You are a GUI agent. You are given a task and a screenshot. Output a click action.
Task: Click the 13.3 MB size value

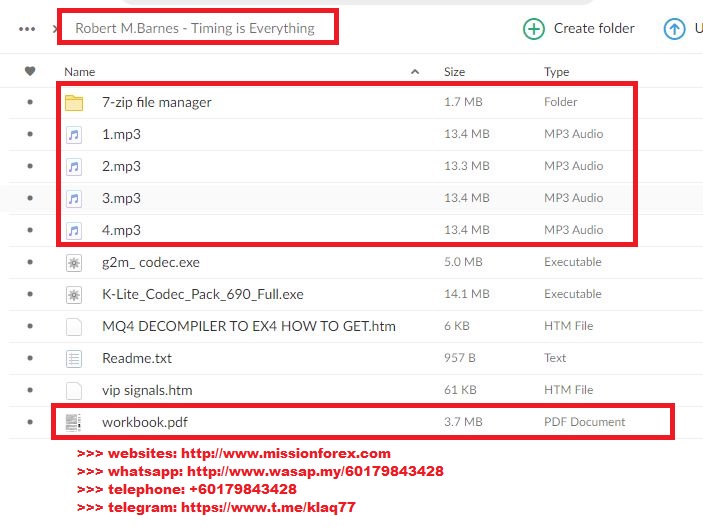click(x=466, y=166)
